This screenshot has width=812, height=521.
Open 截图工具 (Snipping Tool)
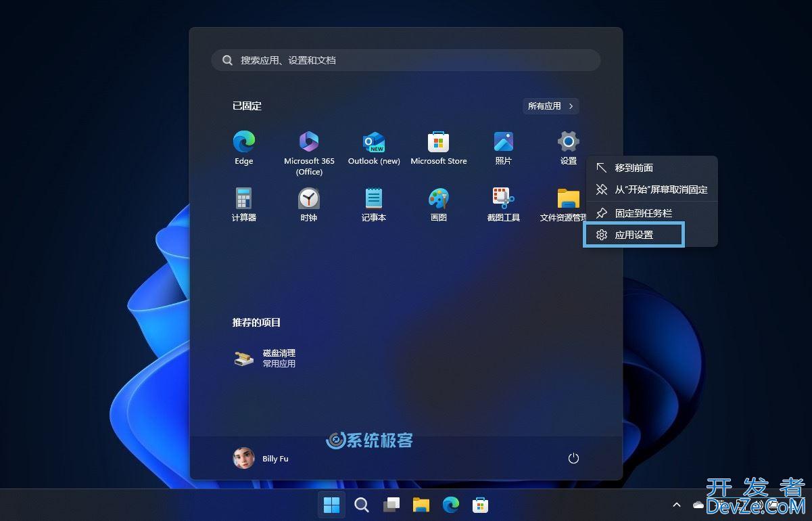[x=504, y=204]
